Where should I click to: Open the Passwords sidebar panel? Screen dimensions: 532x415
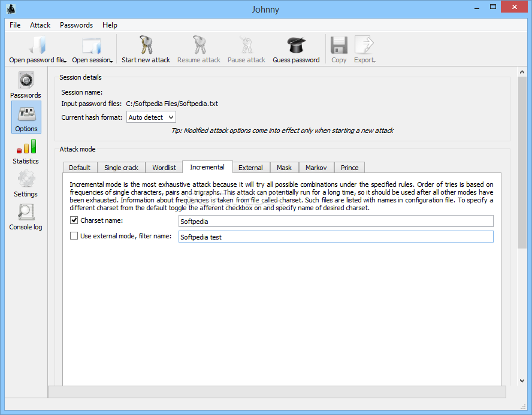click(26, 85)
